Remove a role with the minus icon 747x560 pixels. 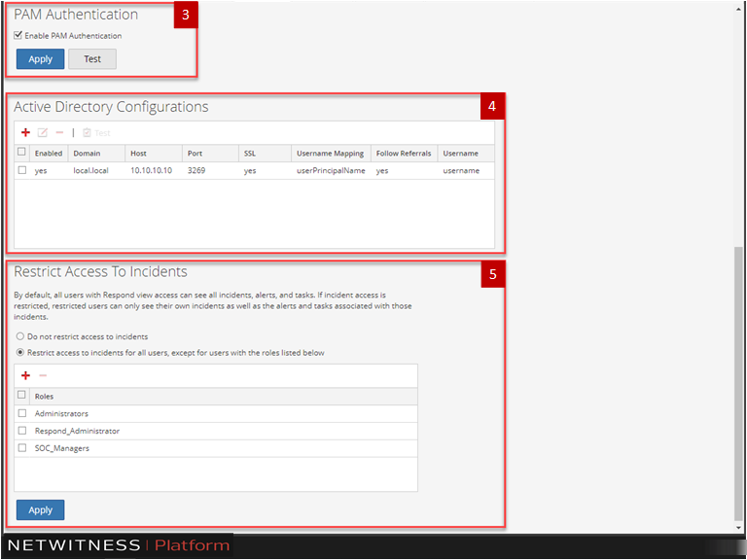[x=42, y=375]
